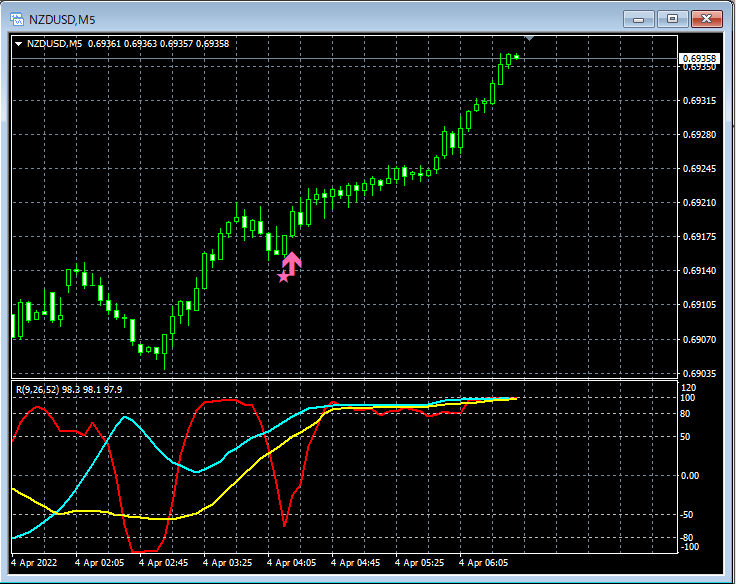Click the indicator scale value -100
The image size is (737, 584).
tap(690, 547)
